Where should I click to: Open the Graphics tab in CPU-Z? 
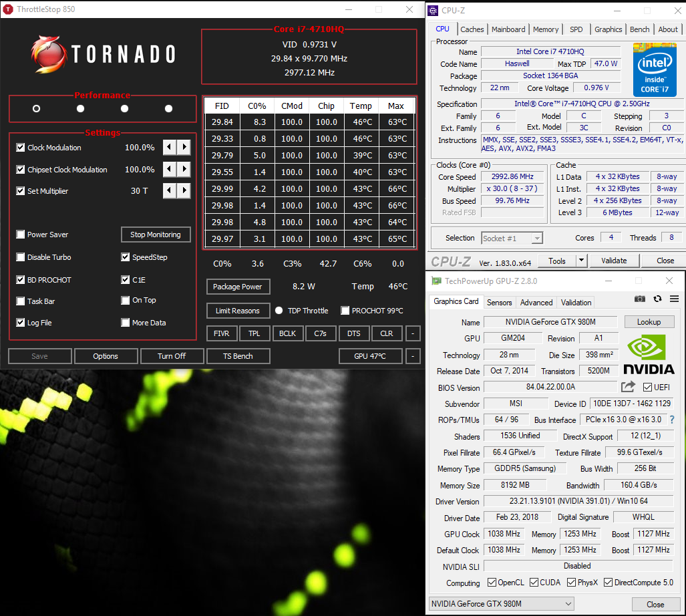tap(608, 29)
